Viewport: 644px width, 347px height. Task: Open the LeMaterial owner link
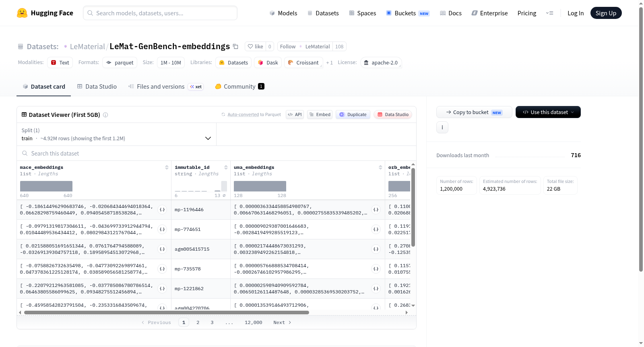[x=87, y=46]
